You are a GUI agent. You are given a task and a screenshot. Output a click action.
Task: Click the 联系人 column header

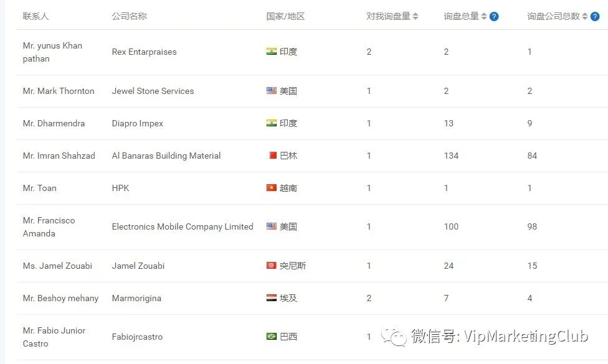(x=36, y=16)
